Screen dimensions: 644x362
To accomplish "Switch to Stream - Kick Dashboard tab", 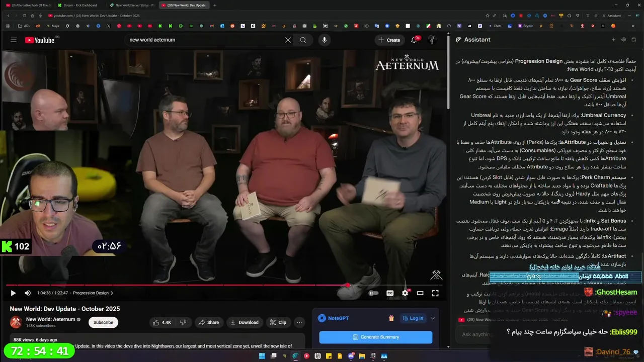I will click(x=80, y=5).
